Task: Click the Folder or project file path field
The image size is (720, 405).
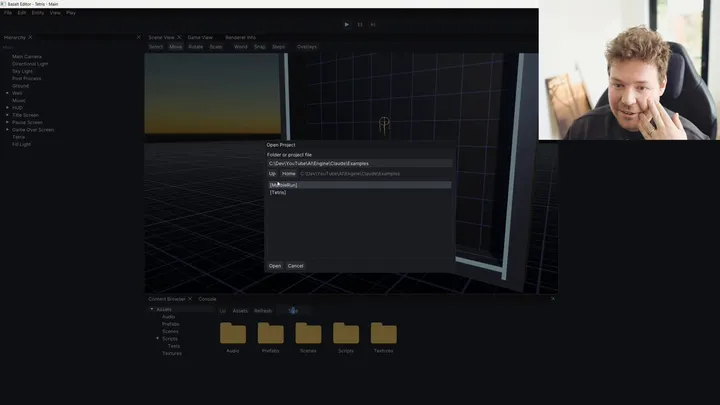Action: [x=360, y=163]
